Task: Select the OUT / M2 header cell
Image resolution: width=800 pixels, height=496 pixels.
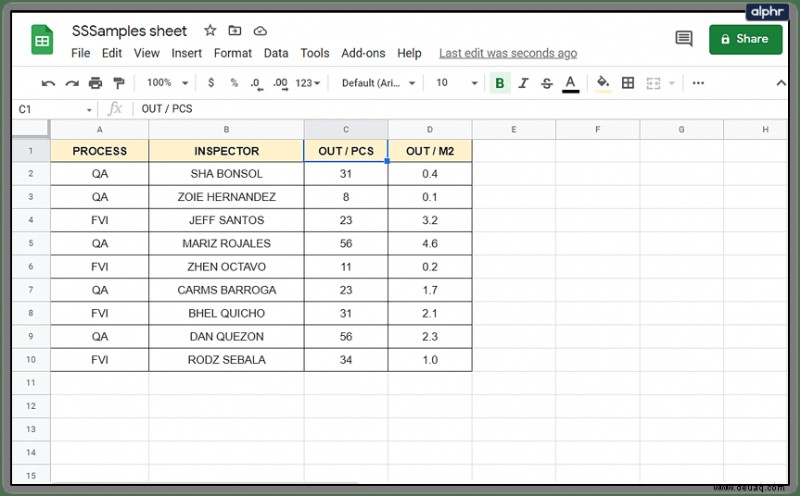Action: pyautogui.click(x=430, y=151)
